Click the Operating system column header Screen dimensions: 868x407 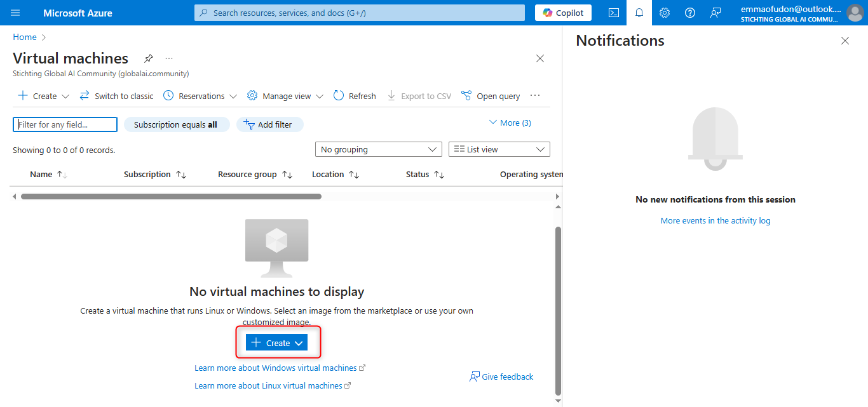[x=531, y=175]
